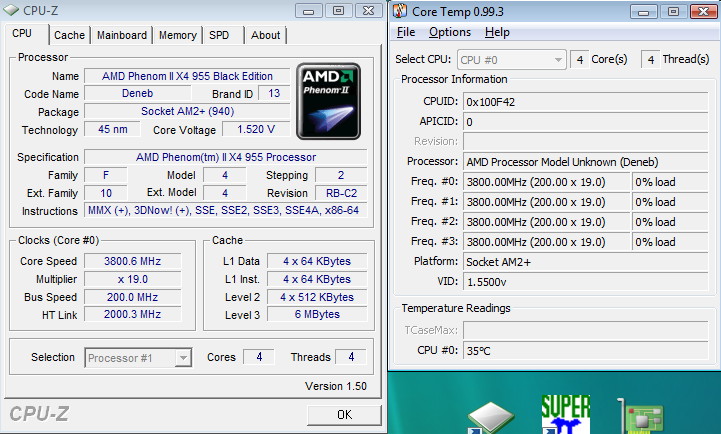Image resolution: width=721 pixels, height=434 pixels.
Task: Click the HT Link value 2000.3 MHz
Action: tap(132, 314)
